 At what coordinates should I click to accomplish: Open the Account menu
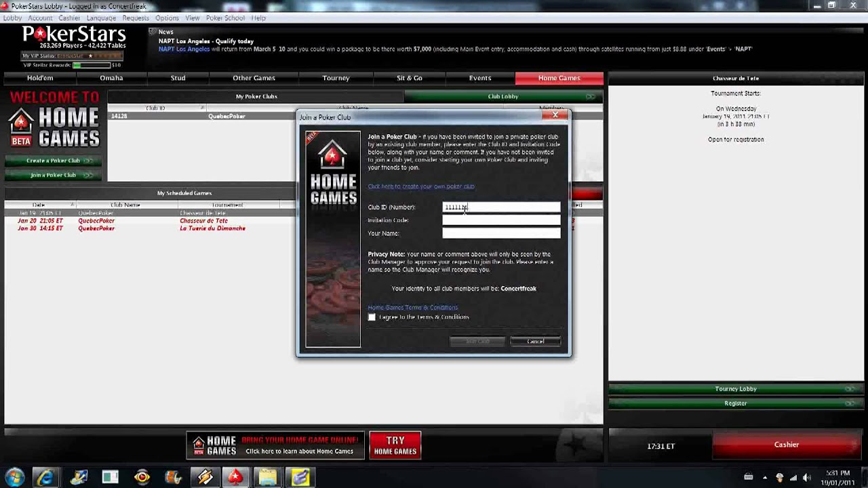point(40,18)
